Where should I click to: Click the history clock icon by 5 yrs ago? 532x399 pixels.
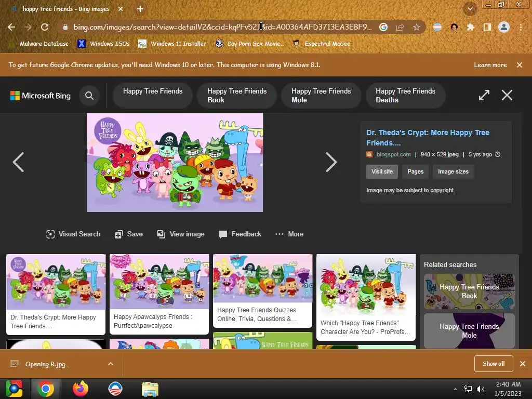[498, 154]
